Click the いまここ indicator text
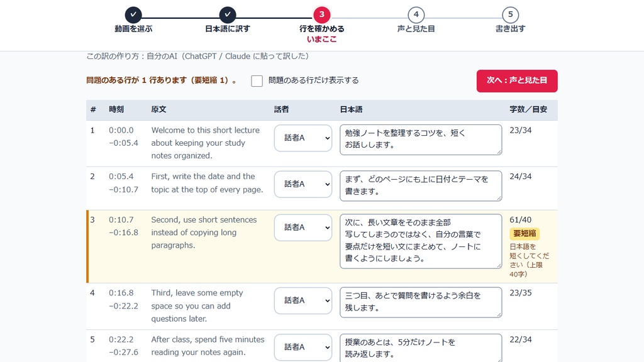Screen dimensions: 644x362 click(x=321, y=40)
